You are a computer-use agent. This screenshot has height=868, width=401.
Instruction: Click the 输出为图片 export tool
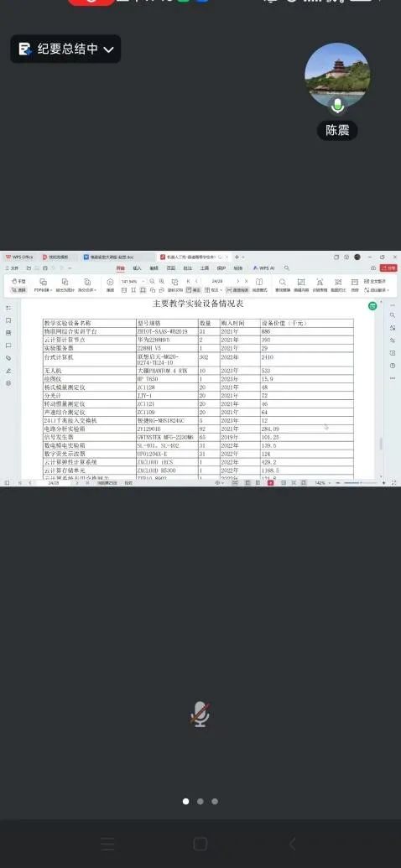65,286
